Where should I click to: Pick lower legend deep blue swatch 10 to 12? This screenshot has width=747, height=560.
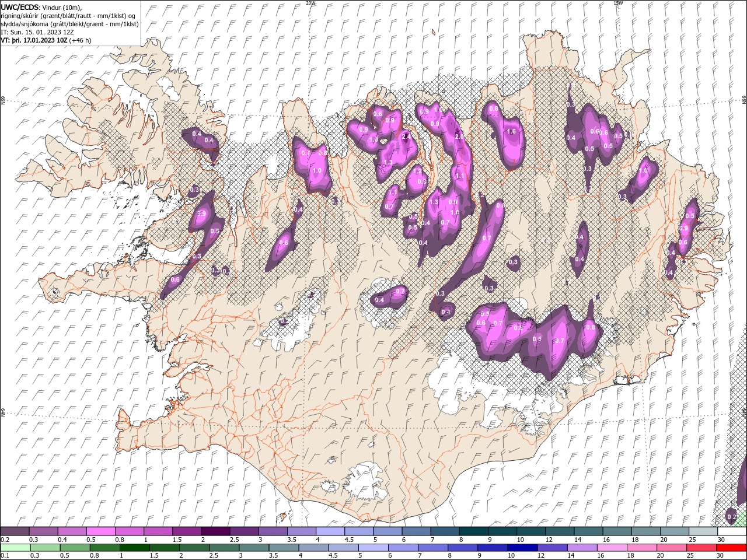click(523, 548)
